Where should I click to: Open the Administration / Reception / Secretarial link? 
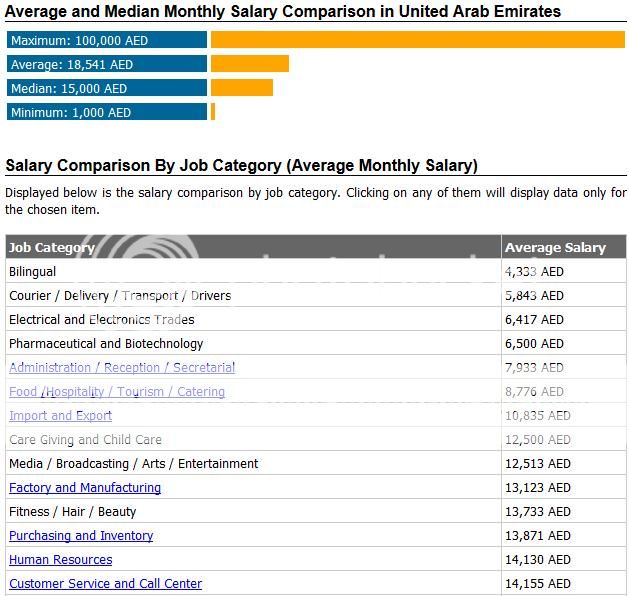coord(122,368)
